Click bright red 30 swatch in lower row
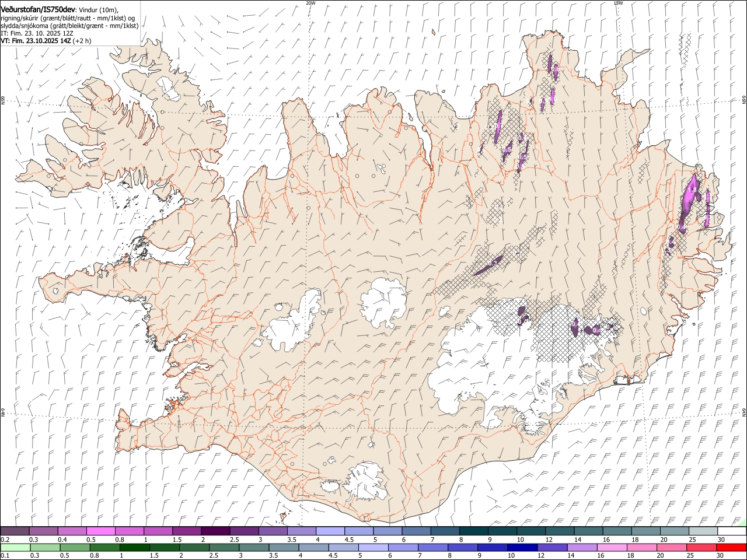 [x=732, y=548]
